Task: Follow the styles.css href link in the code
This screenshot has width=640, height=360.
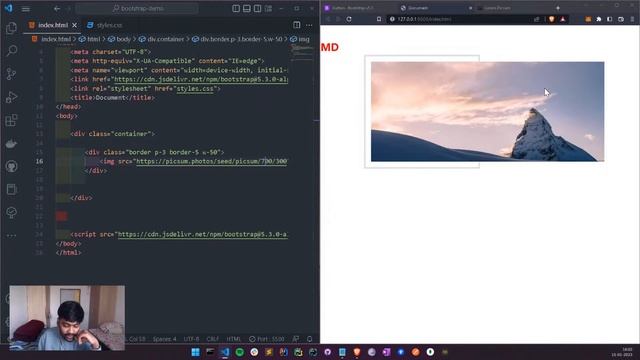Action: [x=195, y=89]
